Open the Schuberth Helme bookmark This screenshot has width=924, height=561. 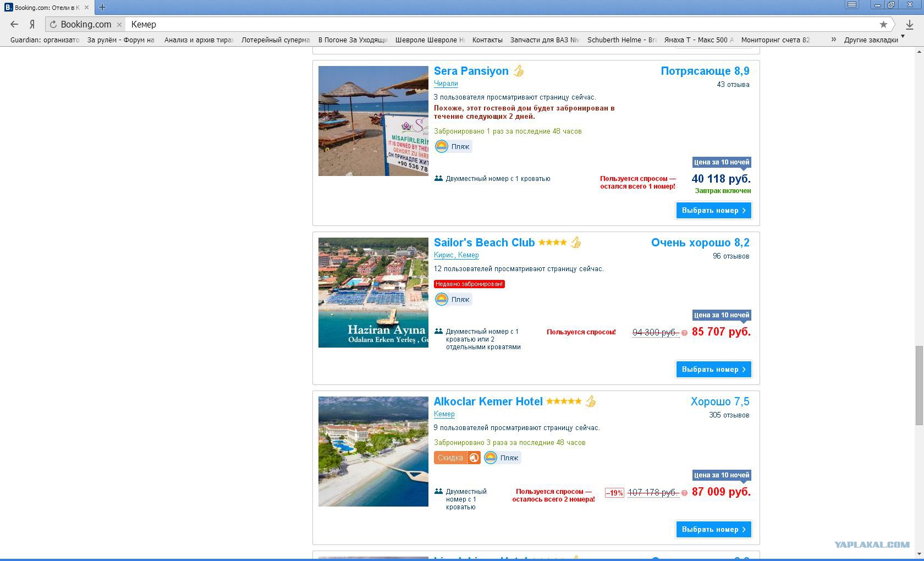click(622, 40)
